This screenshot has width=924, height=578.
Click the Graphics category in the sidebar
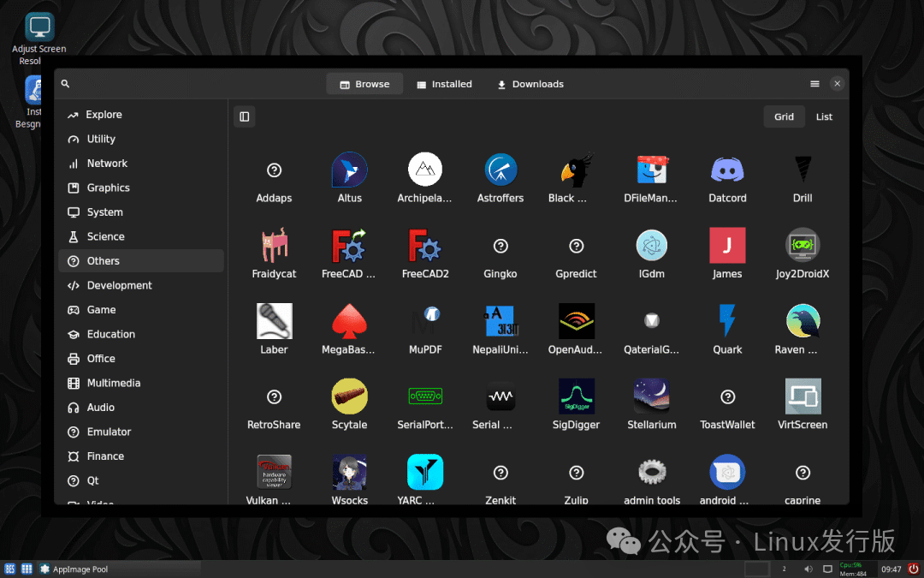pos(109,188)
